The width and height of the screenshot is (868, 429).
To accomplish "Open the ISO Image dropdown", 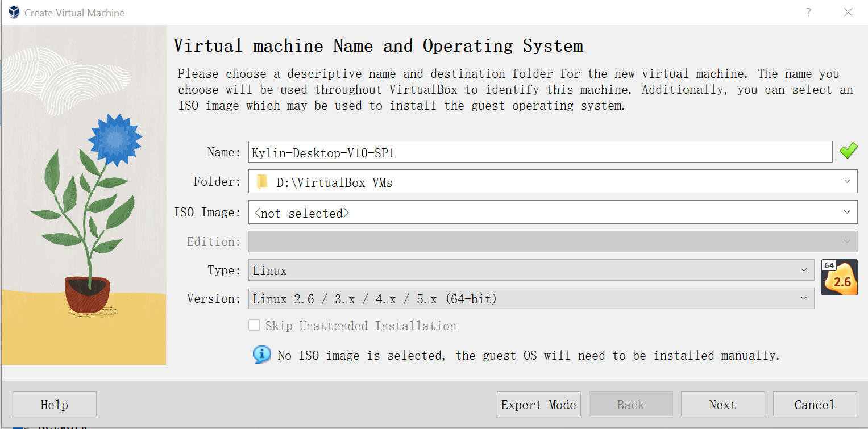I will click(847, 213).
